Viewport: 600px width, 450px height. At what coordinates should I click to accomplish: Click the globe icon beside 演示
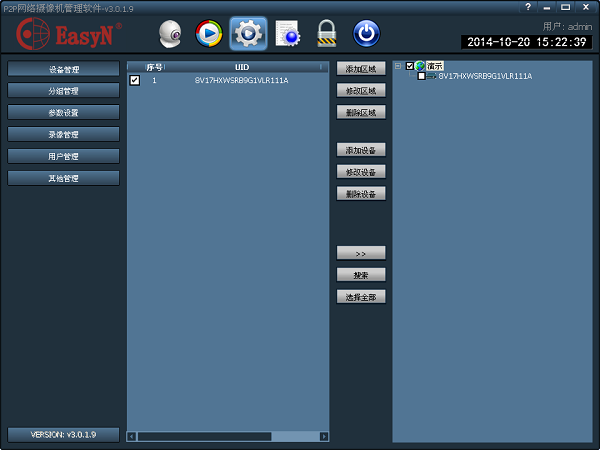pyautogui.click(x=421, y=66)
